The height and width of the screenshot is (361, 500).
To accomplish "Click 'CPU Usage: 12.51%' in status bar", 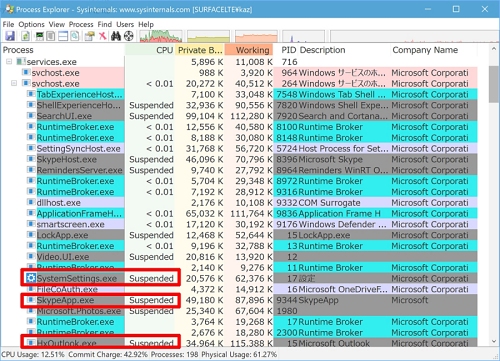I will tap(33, 354).
